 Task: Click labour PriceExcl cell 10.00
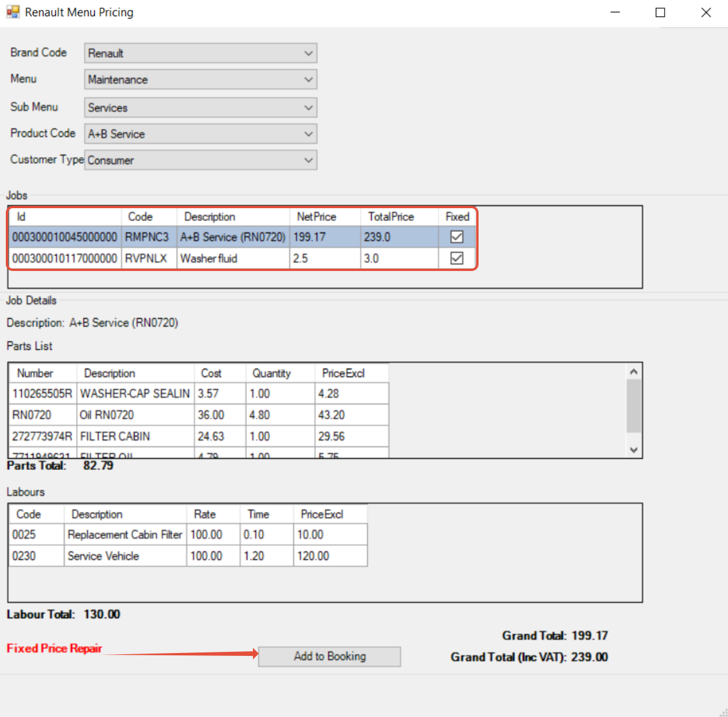pyautogui.click(x=330, y=534)
